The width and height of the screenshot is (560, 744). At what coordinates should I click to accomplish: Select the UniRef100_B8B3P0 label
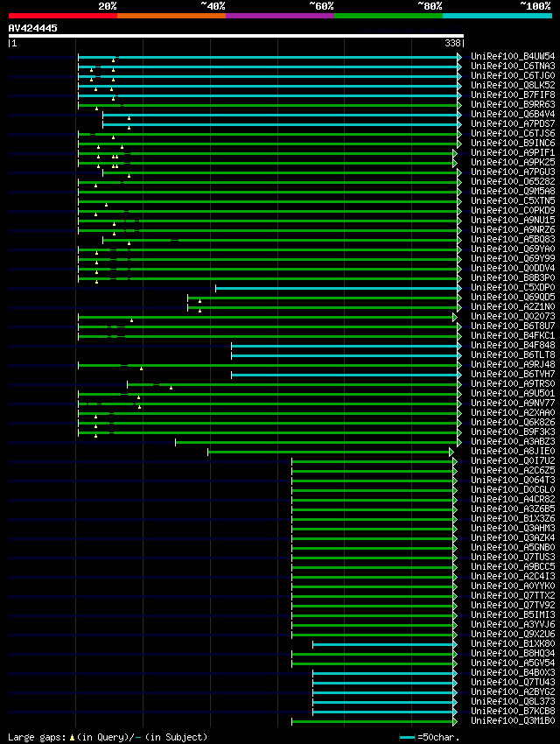pyautogui.click(x=513, y=277)
